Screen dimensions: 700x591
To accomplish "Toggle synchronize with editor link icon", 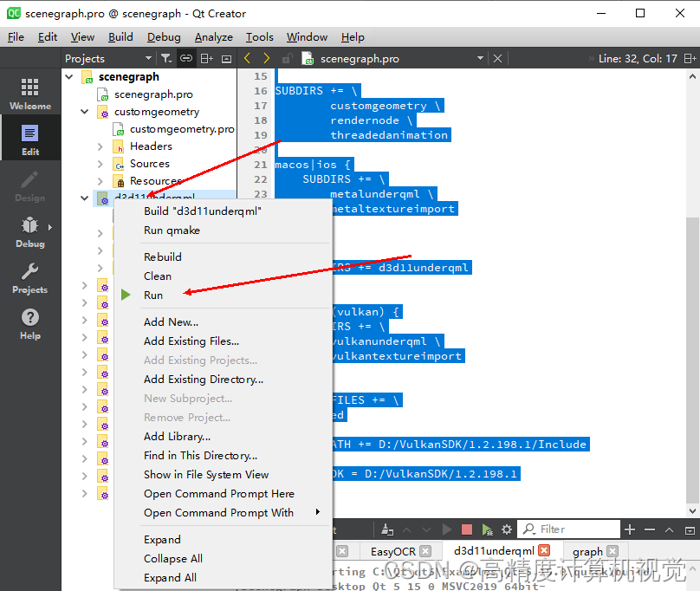I will tap(185, 57).
